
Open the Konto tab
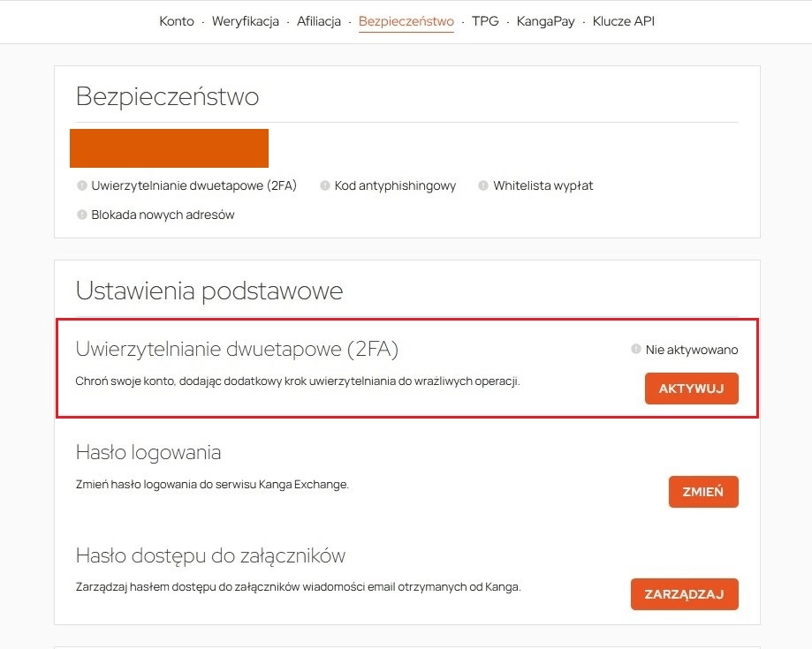(177, 21)
